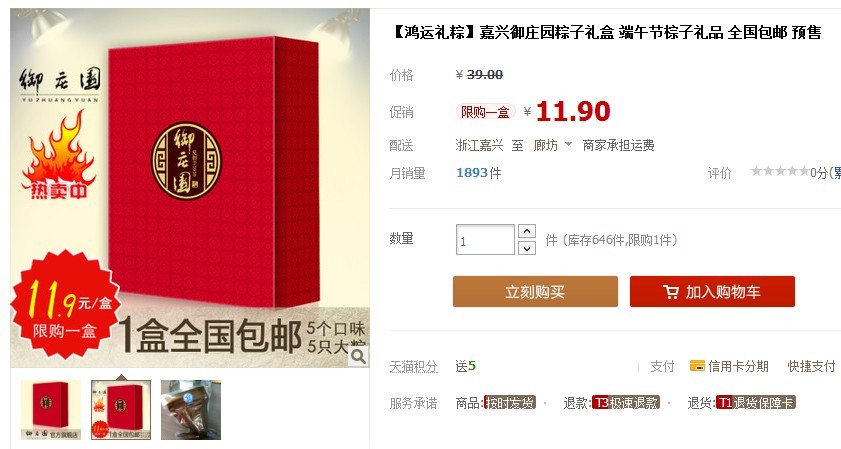Select the second promotional thumbnail
The image size is (841, 449).
point(121,410)
